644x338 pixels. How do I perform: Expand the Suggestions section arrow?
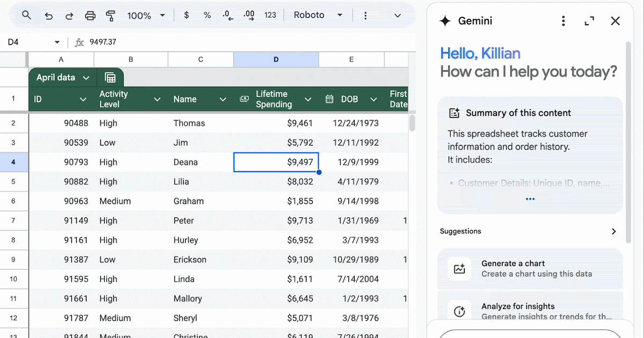pyautogui.click(x=613, y=232)
